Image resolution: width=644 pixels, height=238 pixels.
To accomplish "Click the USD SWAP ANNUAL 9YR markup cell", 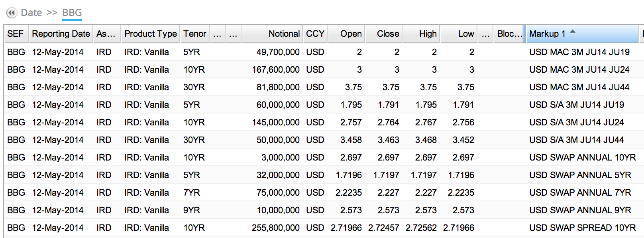I will (x=580, y=210).
